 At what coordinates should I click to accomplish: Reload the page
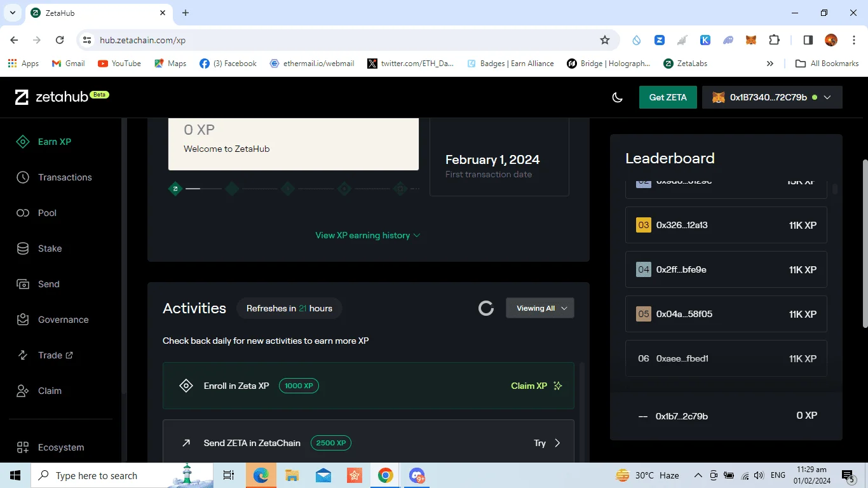(60, 40)
